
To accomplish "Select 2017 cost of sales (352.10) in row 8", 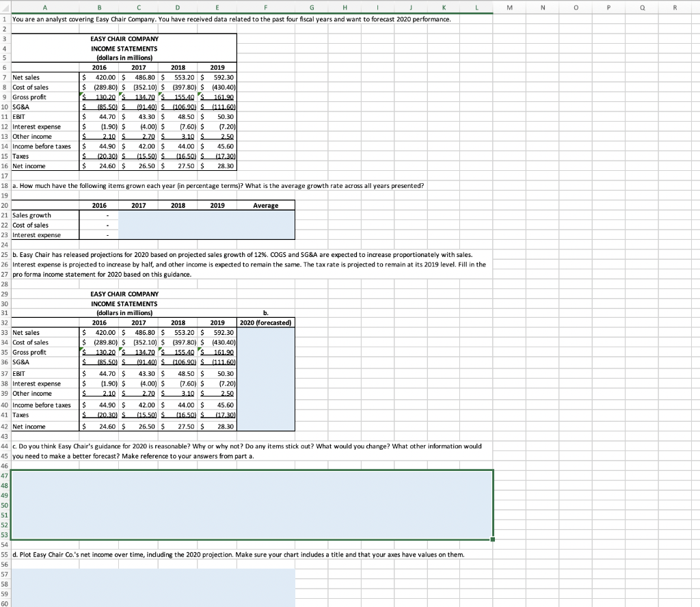I will [138, 87].
